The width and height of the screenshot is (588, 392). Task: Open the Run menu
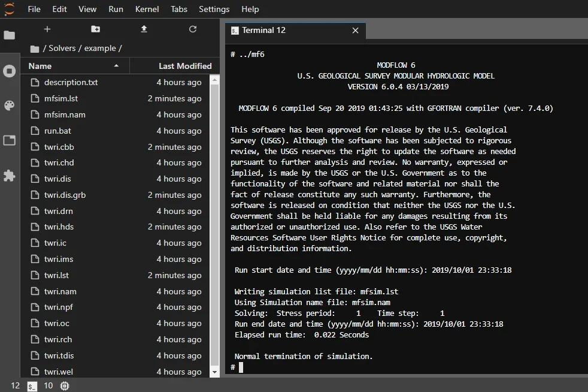tap(116, 9)
